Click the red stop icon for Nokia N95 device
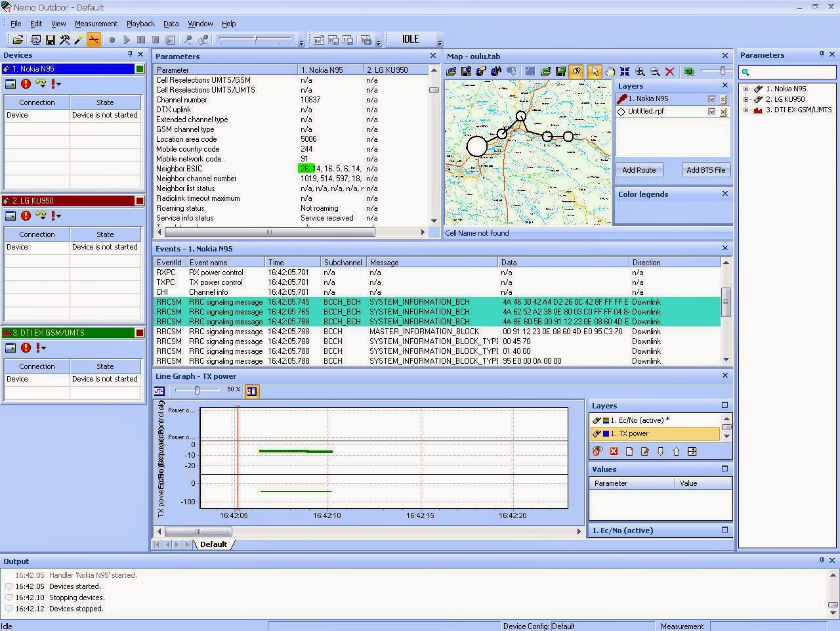Viewport: 840px width, 631px height. coord(26,83)
